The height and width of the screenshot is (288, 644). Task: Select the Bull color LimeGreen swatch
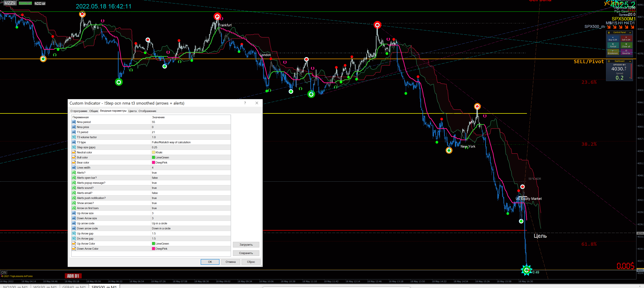point(153,157)
